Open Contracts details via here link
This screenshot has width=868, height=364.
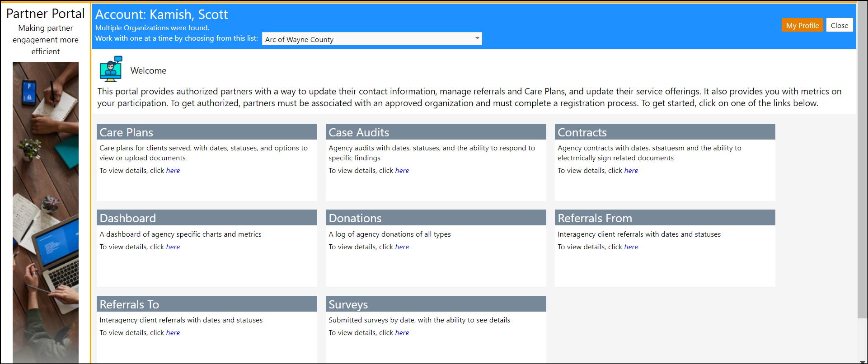coord(631,171)
